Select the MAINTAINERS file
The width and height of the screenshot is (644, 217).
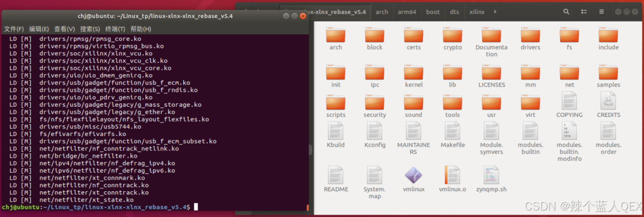(414, 138)
